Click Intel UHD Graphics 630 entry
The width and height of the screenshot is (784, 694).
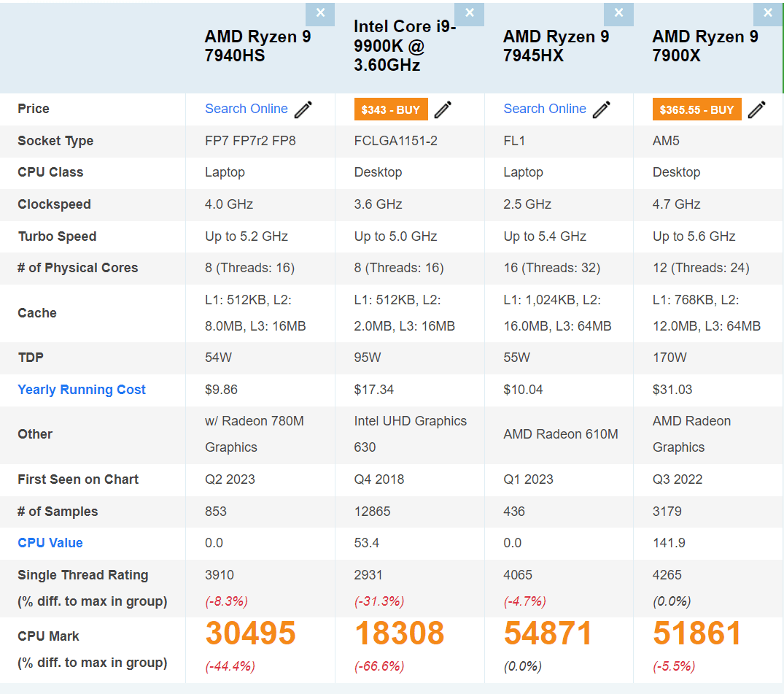410,434
